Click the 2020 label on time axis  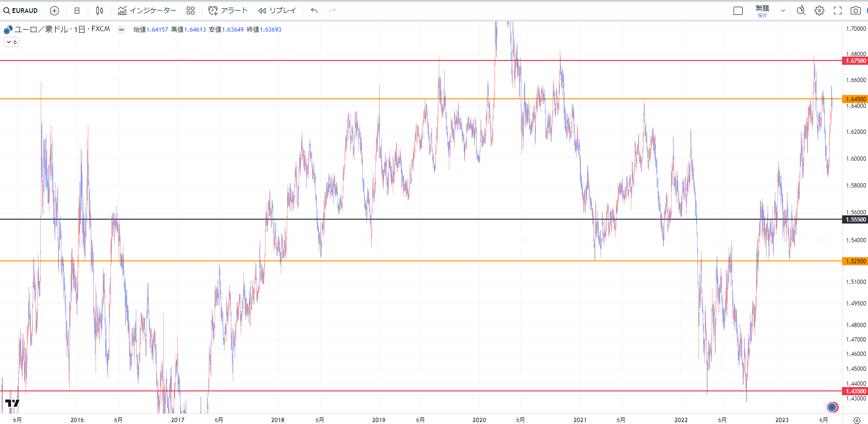tap(479, 420)
